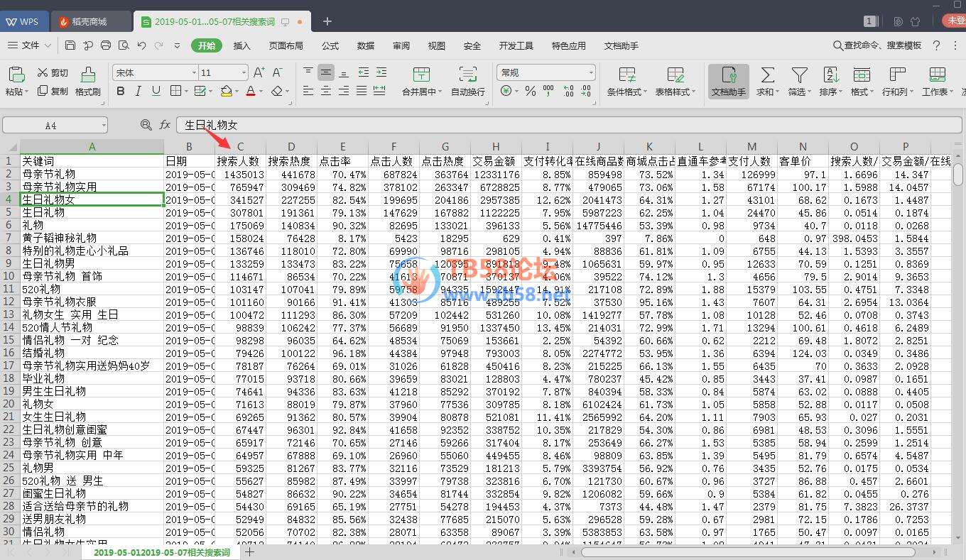
Task: Click the yellow fill color swatch
Action: pyautogui.click(x=226, y=91)
